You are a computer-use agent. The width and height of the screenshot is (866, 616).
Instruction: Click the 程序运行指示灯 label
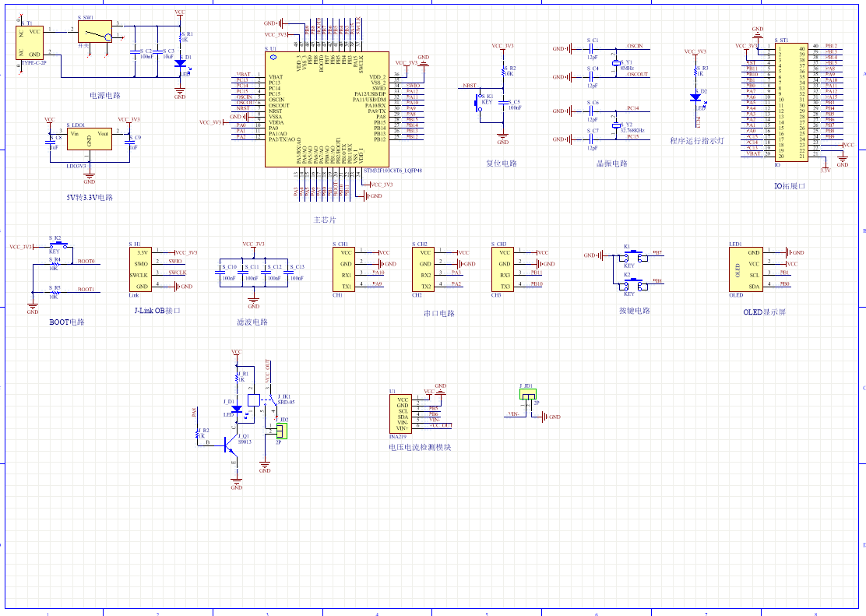coord(697,141)
